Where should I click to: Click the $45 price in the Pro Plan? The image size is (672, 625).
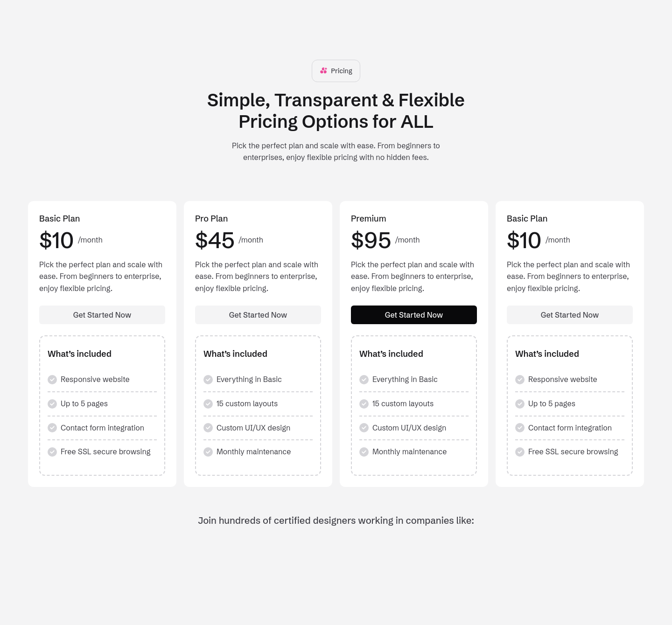pyautogui.click(x=214, y=240)
